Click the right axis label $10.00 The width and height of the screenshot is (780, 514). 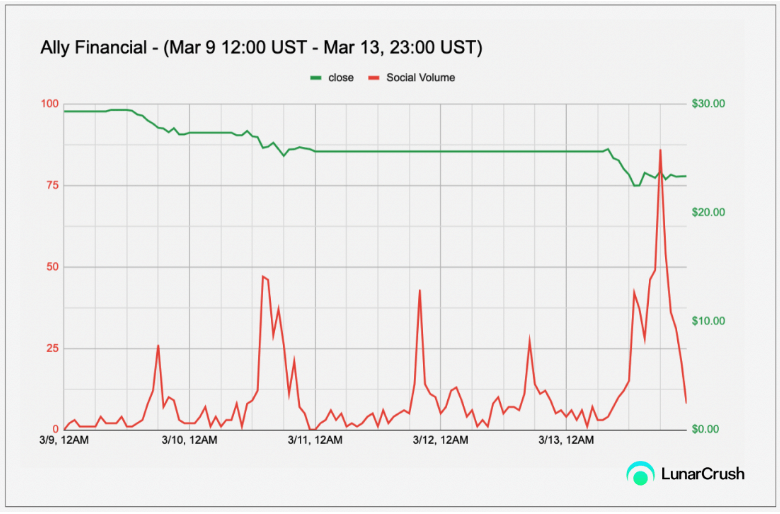click(x=708, y=321)
